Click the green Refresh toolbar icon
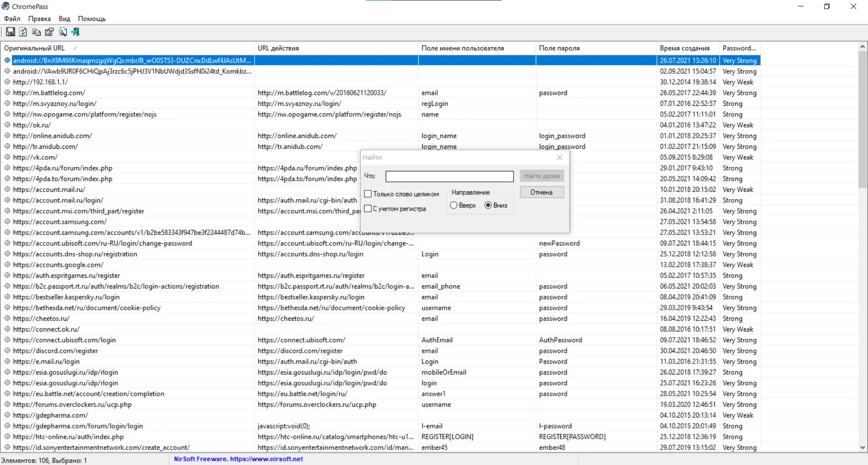Screen dimensions: 868x465 click(23, 32)
